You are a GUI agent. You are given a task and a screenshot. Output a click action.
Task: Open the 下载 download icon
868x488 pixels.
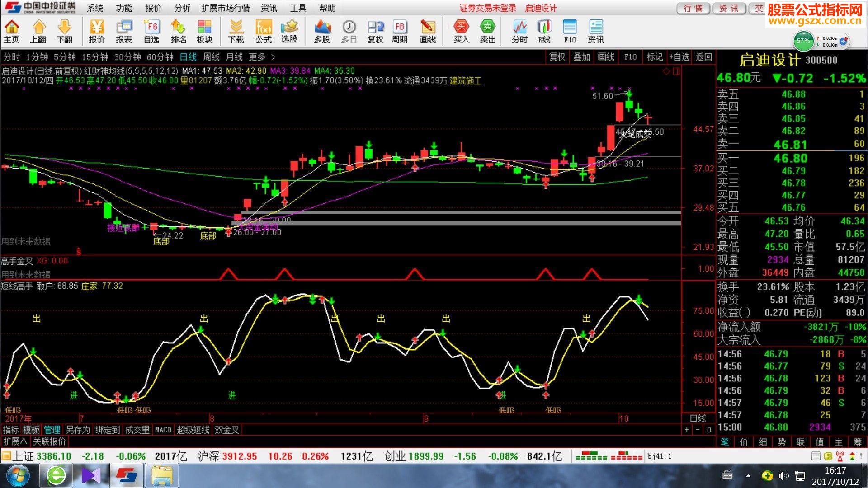(236, 31)
